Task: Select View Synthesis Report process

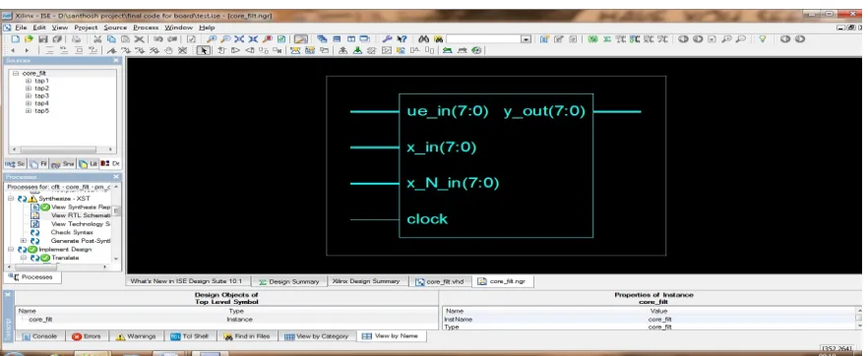Action: pyautogui.click(x=81, y=207)
